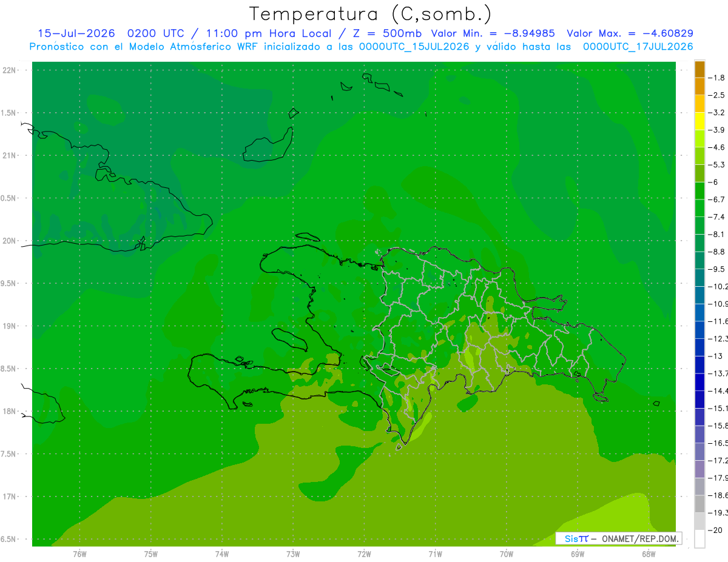Click the 'ONAMET/REP.DOM.' credit label
This screenshot has width=728, height=562.
(x=640, y=538)
